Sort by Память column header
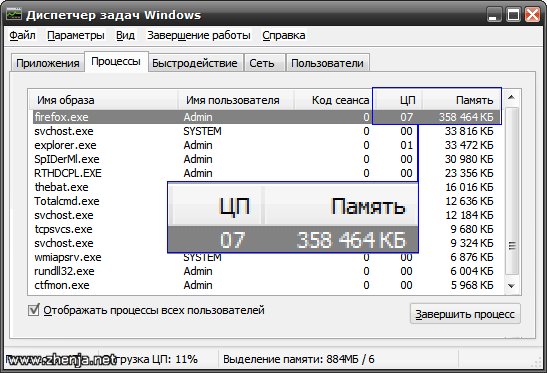547x373 pixels. click(x=462, y=100)
